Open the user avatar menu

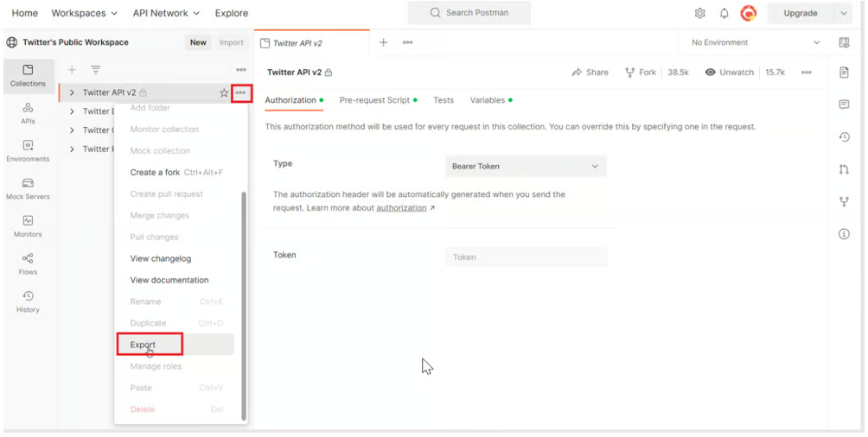[x=749, y=13]
